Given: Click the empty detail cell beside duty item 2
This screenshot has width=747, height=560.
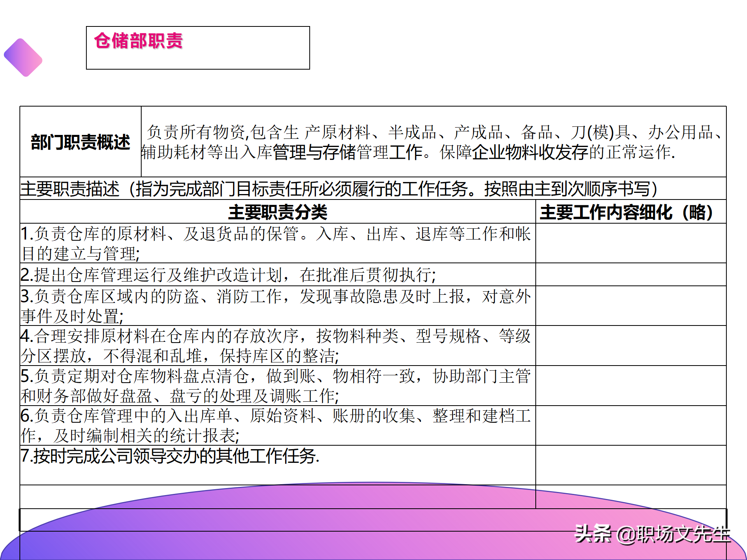Looking at the screenshot, I should pos(631,275).
